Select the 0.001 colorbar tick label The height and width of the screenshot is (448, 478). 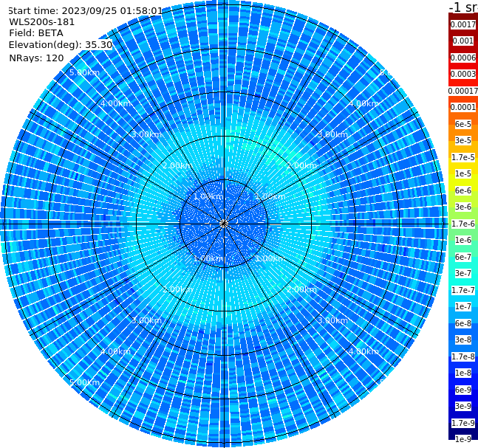tap(463, 41)
